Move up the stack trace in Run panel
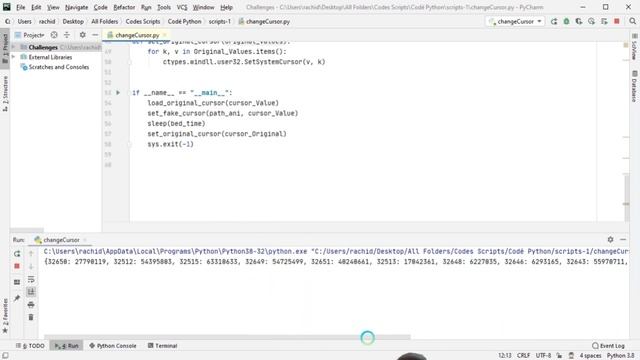640x360 pixels. point(31,253)
